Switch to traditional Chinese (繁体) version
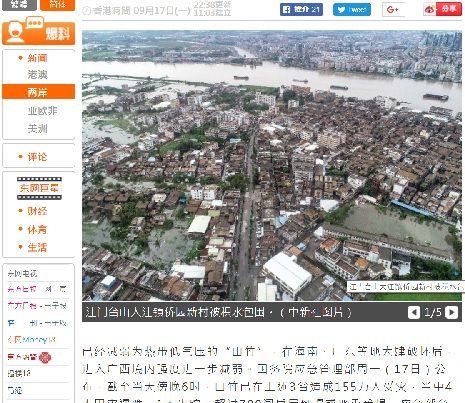The image size is (465, 403). pos(19,5)
